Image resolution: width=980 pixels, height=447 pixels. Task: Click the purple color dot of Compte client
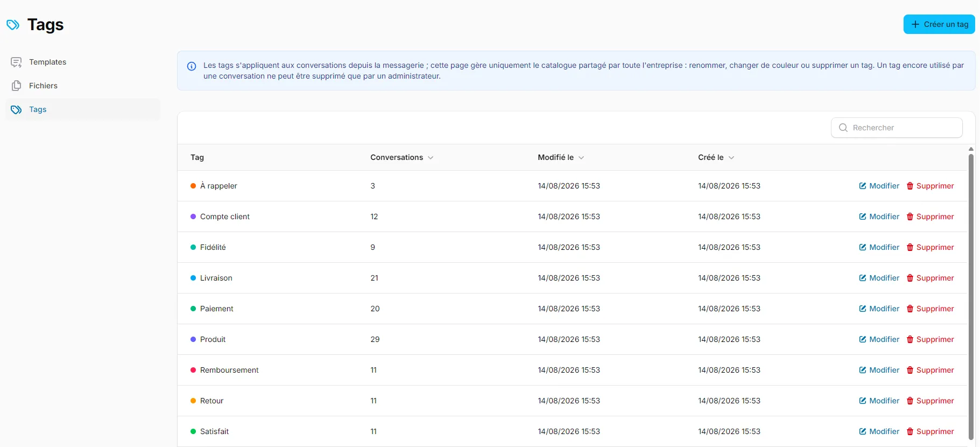pos(193,216)
